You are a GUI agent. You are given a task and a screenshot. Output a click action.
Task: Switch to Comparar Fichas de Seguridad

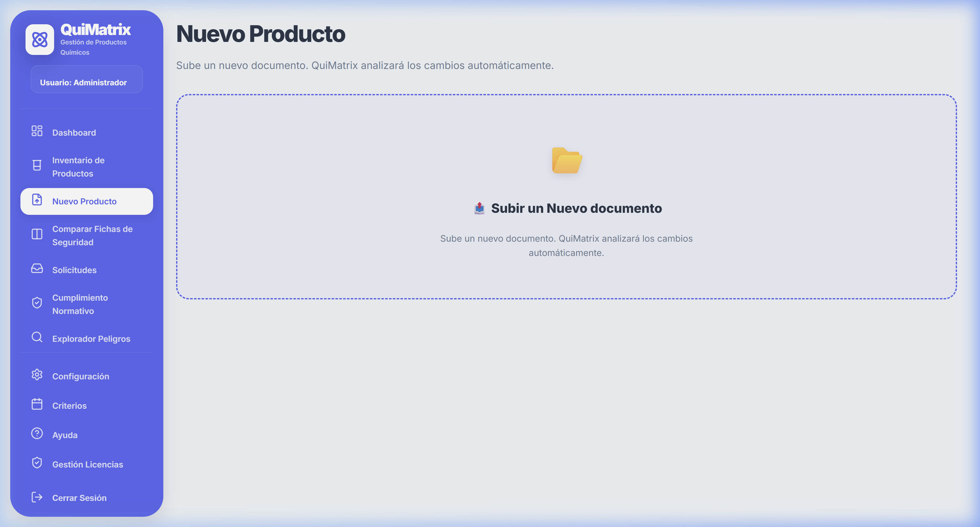(92, 235)
